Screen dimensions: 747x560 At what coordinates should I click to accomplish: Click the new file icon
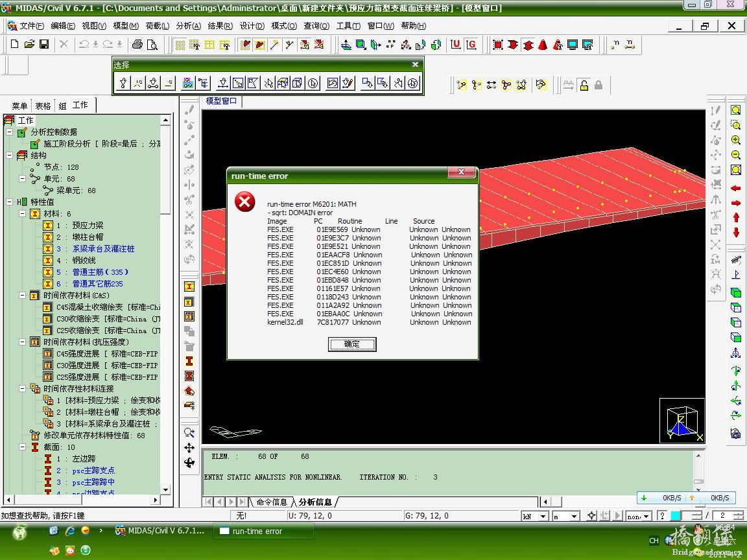click(14, 44)
